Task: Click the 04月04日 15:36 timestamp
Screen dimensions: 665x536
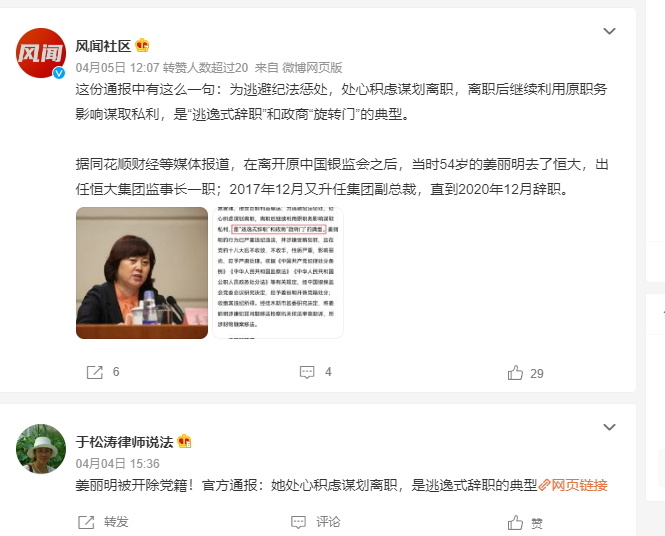Action: point(117,463)
